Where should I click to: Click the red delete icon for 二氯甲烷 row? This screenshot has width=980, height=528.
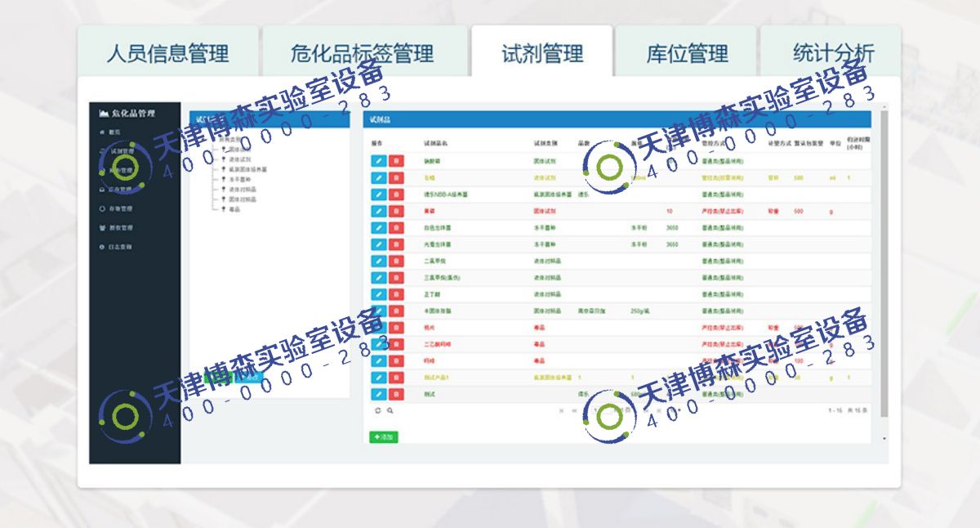(x=396, y=261)
